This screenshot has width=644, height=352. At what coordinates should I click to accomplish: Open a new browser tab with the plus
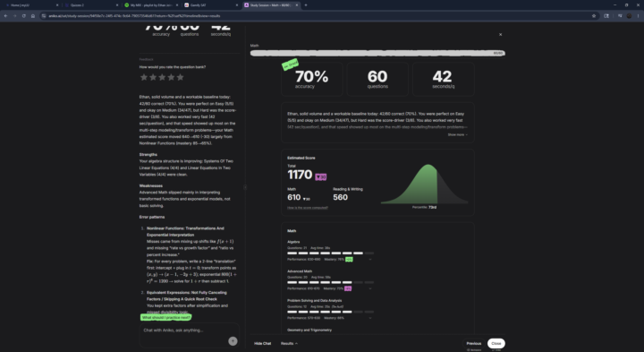(x=306, y=5)
